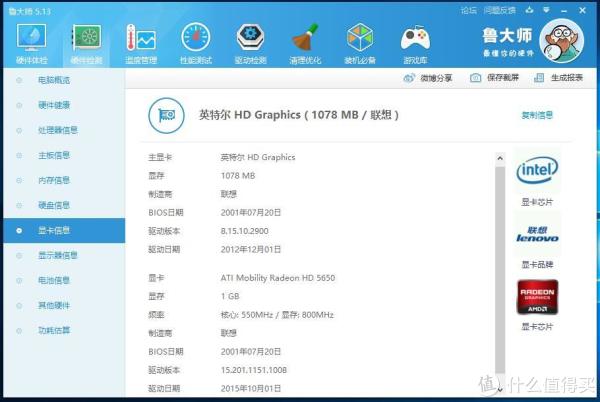
Task: Click the Intel graphics chip logo
Action: [x=537, y=172]
